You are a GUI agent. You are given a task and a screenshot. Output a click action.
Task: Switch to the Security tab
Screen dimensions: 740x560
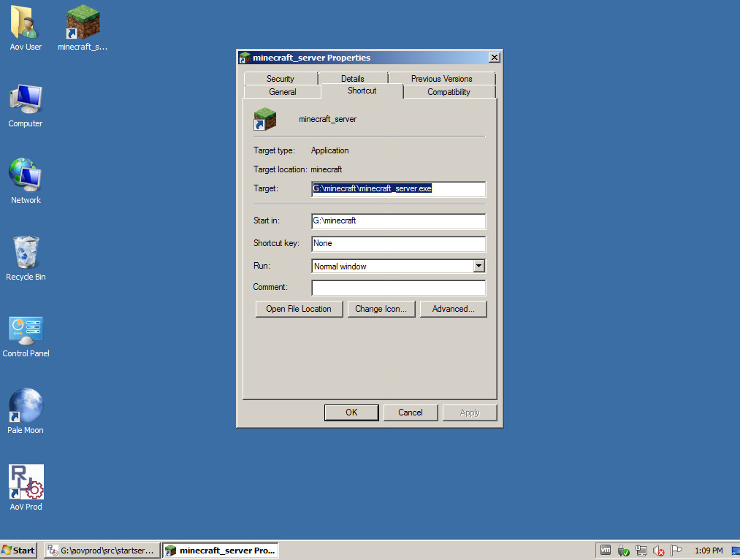(x=281, y=78)
